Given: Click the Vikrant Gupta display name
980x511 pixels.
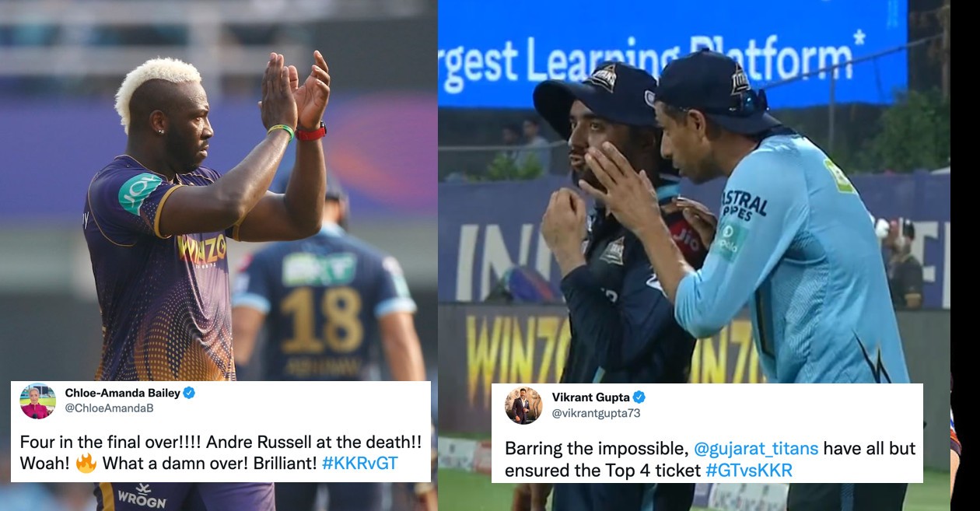Looking at the screenshot, I should pos(590,397).
